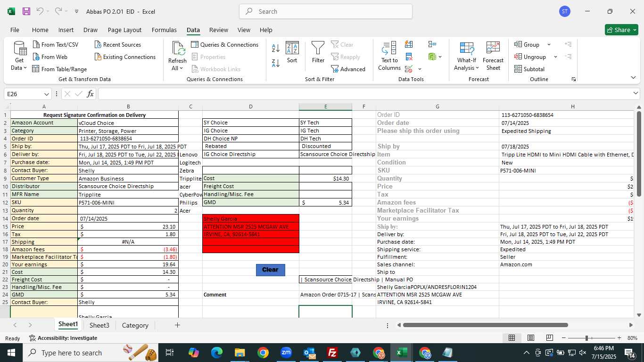
Task: Open File Explorer from the taskbar
Action: 240,353
